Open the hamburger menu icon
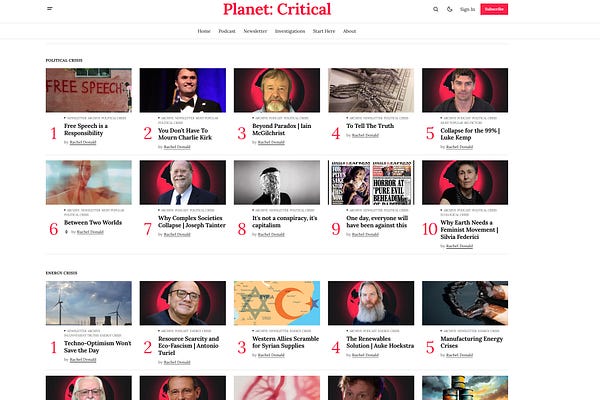The width and height of the screenshot is (600, 400). click(x=50, y=8)
